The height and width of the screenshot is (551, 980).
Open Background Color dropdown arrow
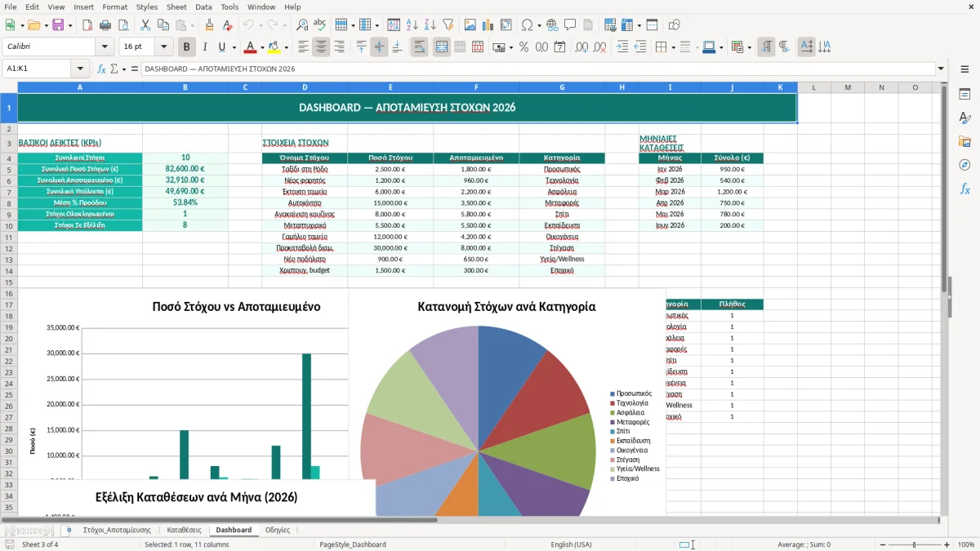(286, 47)
